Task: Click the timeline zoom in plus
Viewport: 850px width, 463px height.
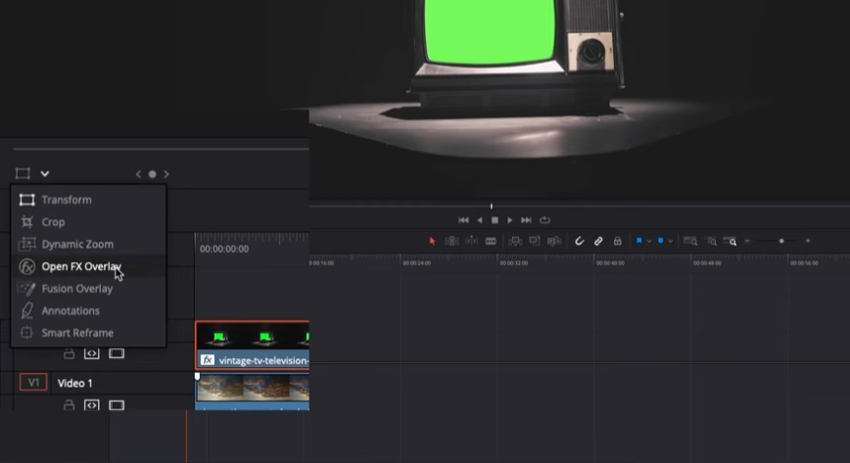Action: tap(808, 241)
